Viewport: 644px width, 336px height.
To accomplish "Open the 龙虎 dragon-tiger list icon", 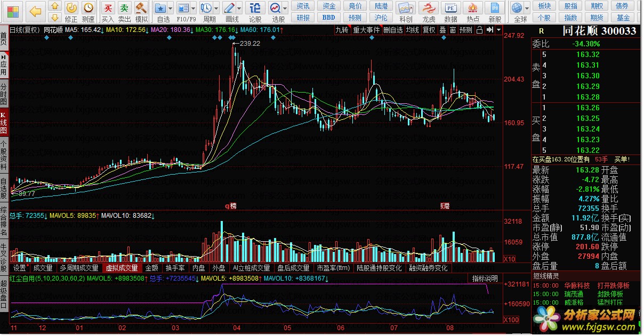I will pos(429,11).
